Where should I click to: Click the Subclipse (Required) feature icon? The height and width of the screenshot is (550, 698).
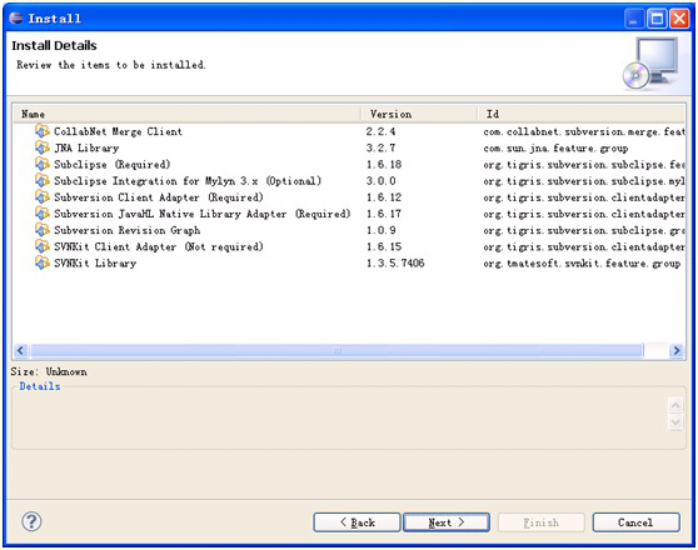click(x=42, y=164)
